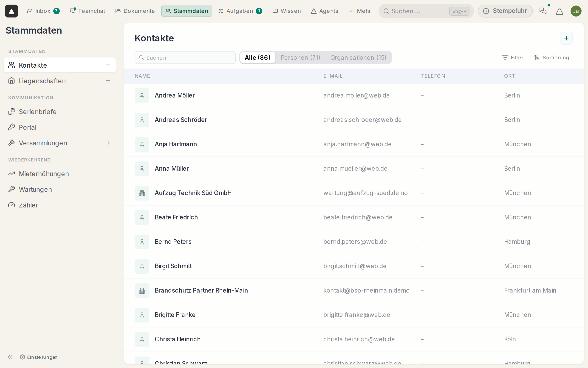Click the person icon beside Birgit Schmitt
This screenshot has width=588, height=368.
pyautogui.click(x=142, y=266)
